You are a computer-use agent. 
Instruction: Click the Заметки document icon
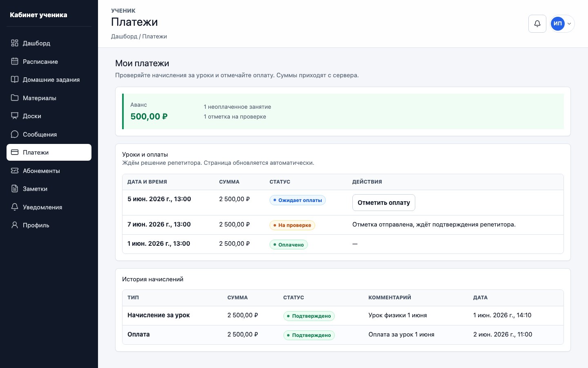click(x=15, y=188)
